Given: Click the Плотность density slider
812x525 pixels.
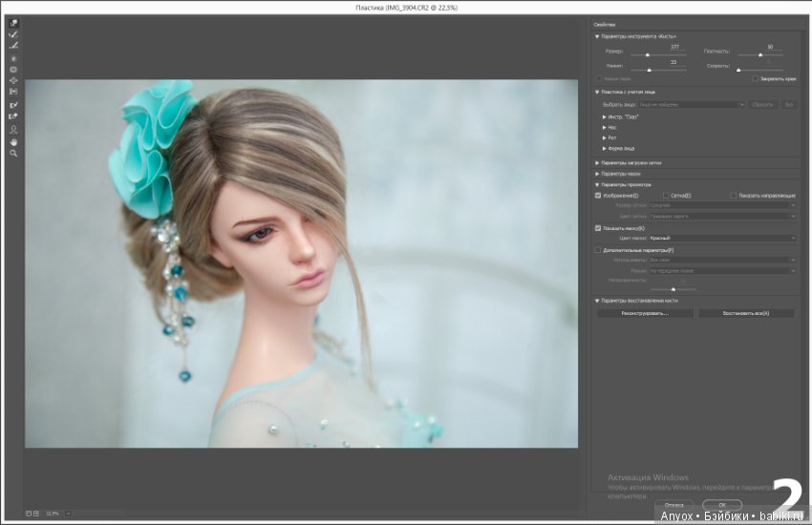Looking at the screenshot, I should [759, 54].
